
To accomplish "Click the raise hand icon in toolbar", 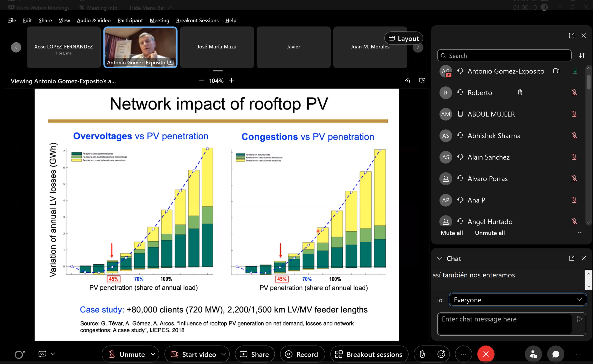I will 422,354.
